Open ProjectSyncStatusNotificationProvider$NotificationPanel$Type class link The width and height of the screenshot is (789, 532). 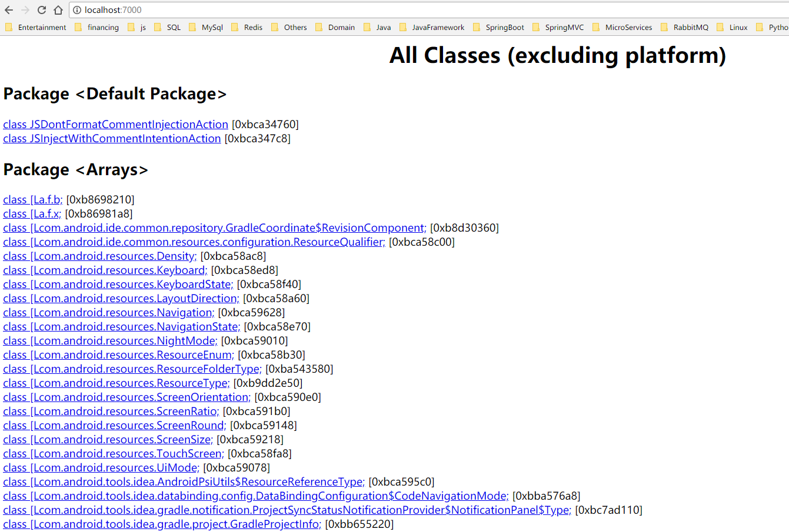[287, 510]
